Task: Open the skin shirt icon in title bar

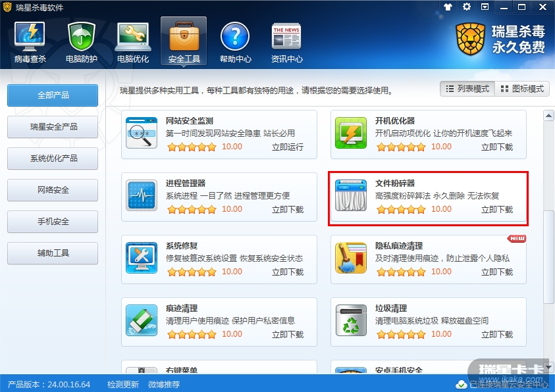Action: tap(448, 7)
